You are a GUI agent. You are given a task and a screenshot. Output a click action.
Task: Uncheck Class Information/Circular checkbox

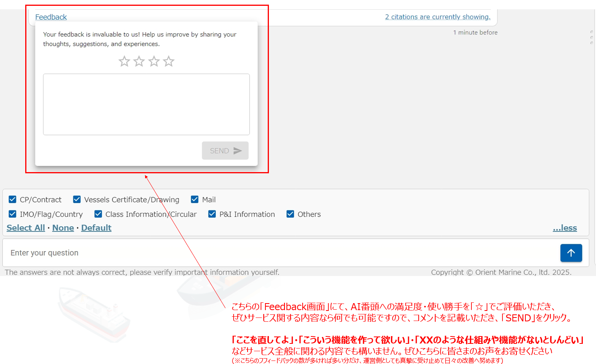tap(98, 214)
